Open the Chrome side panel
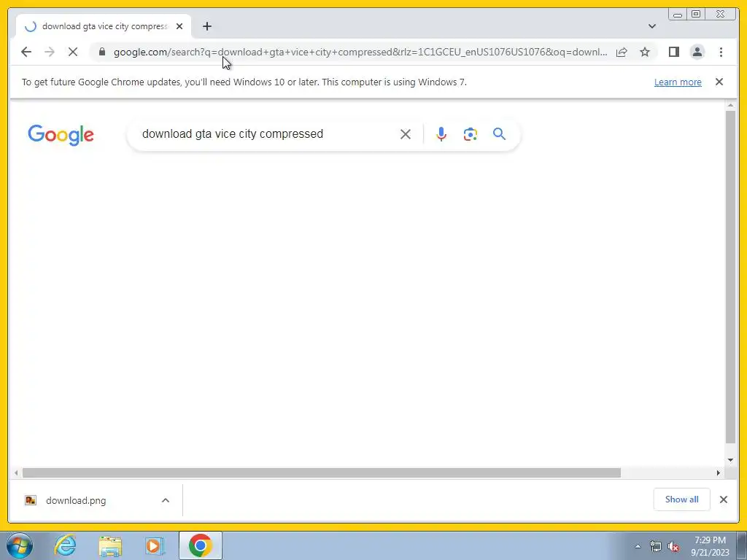 pyautogui.click(x=673, y=52)
